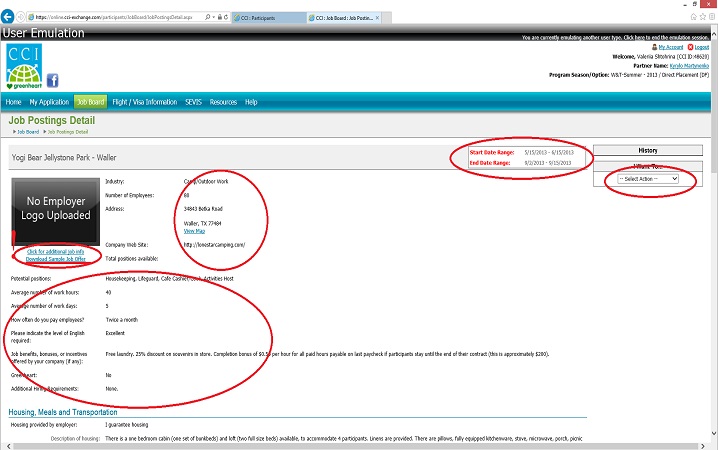Screen dimensions: 718x450
Task: Open the SEVIS menu item
Action: pos(193,102)
